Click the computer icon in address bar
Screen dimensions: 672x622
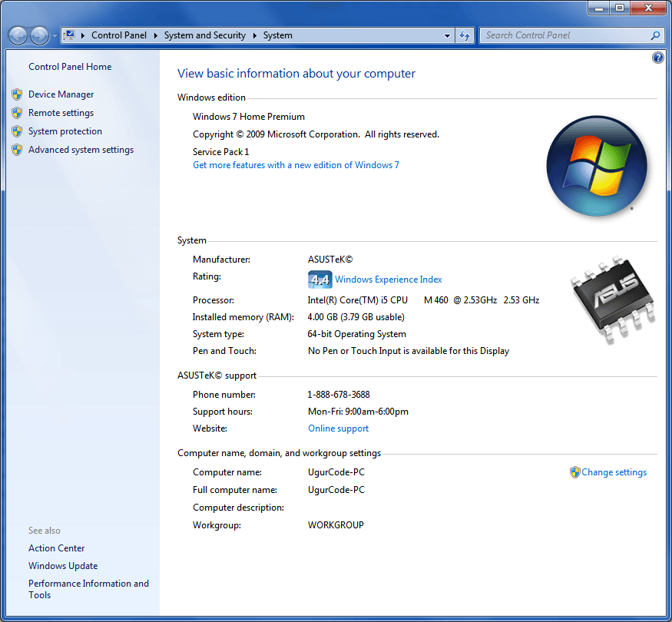pos(70,35)
